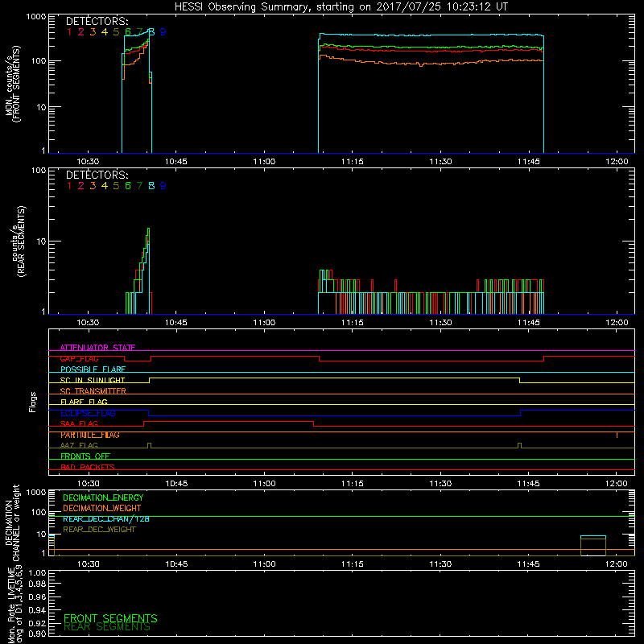Select detector 6 in front segments legend

tap(128, 32)
